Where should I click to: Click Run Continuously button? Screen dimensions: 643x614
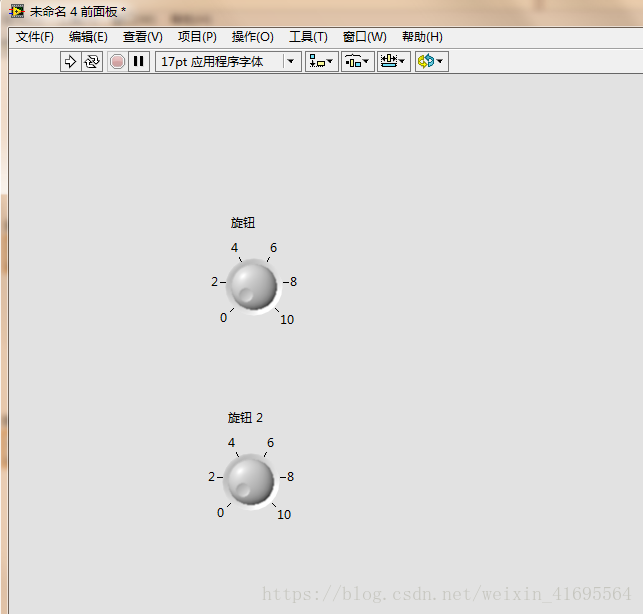pos(92,62)
